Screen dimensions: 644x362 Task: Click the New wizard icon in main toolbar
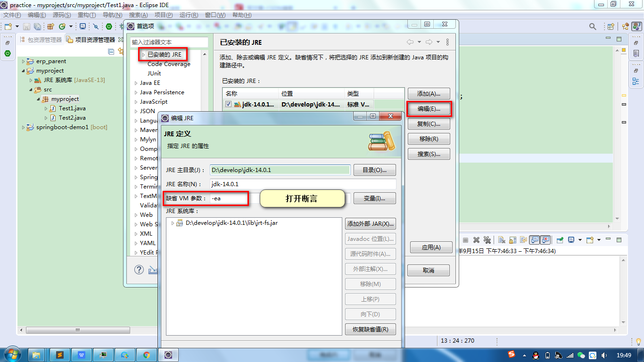click(x=8, y=26)
